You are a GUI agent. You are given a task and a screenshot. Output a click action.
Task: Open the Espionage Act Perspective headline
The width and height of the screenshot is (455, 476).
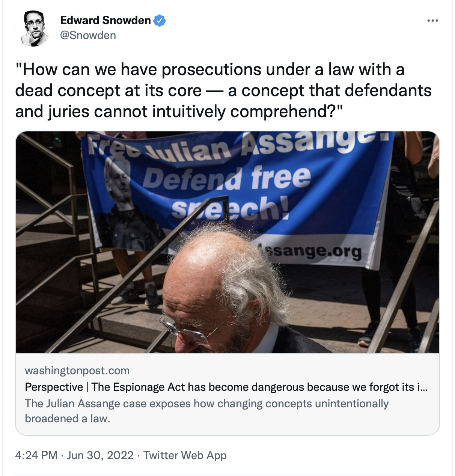coord(226,387)
